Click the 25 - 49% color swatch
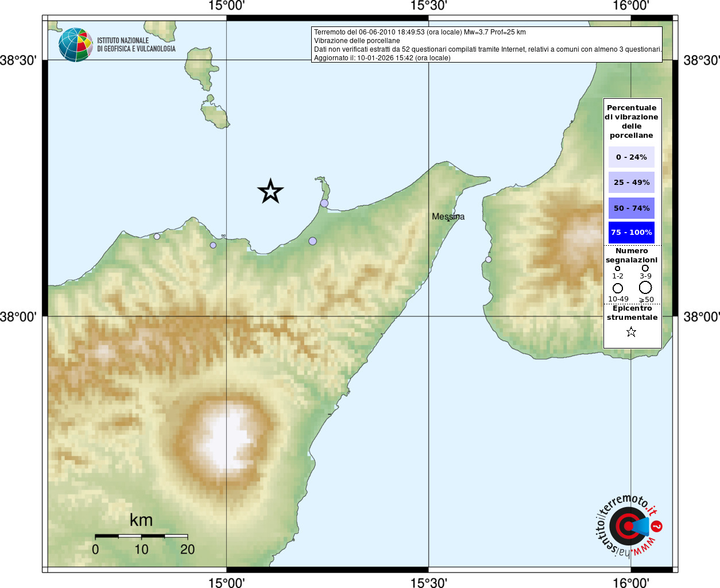 pos(632,182)
